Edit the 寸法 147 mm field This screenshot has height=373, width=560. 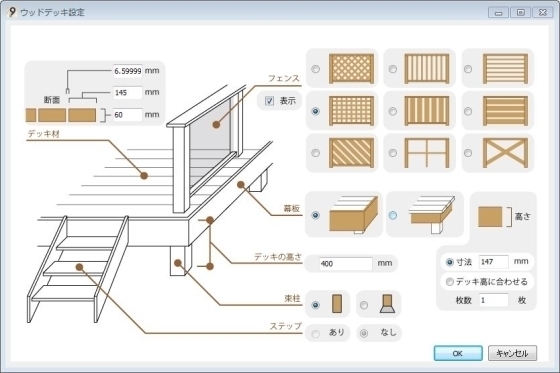coord(493,262)
